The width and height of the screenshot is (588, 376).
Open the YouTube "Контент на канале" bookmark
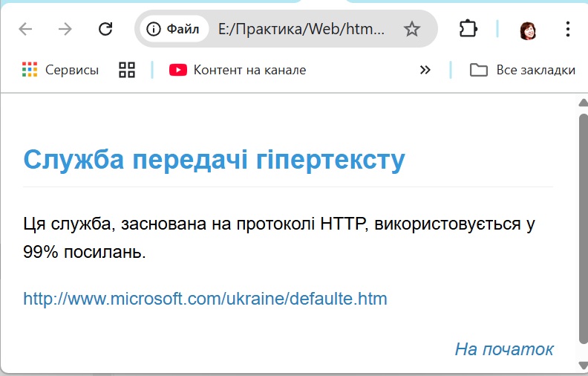tap(238, 70)
